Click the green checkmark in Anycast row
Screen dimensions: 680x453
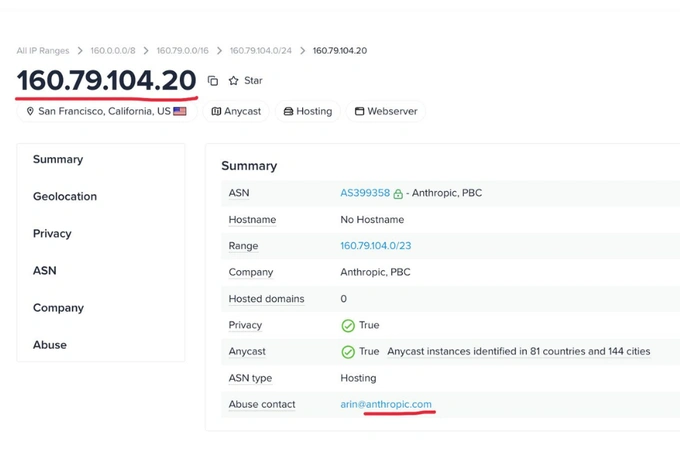tap(348, 352)
